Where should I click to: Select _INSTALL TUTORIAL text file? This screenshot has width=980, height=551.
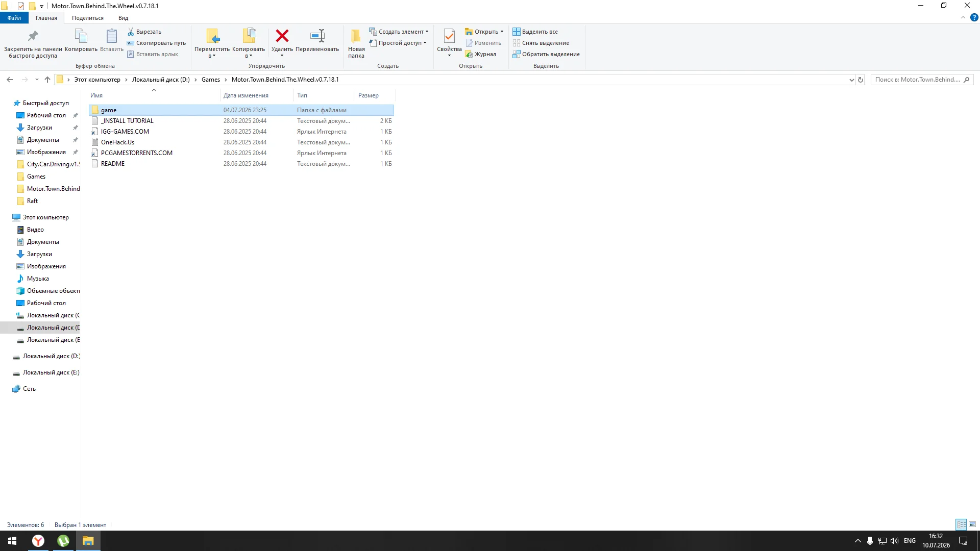point(241,121)
